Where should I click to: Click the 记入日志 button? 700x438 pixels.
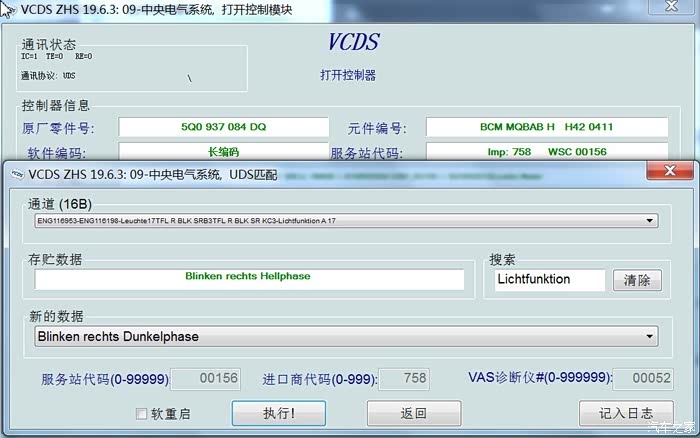[626, 413]
